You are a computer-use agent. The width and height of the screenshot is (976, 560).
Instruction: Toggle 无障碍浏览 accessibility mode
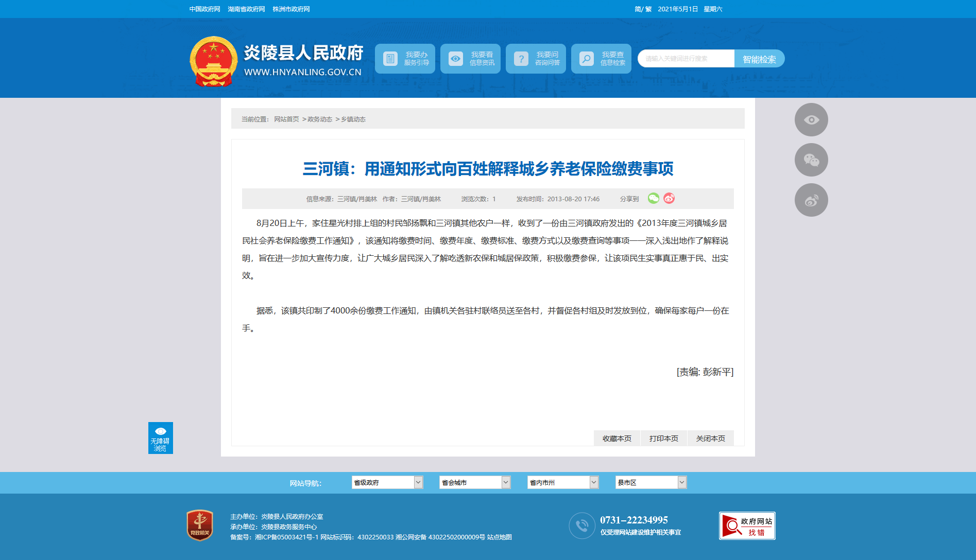(x=161, y=438)
